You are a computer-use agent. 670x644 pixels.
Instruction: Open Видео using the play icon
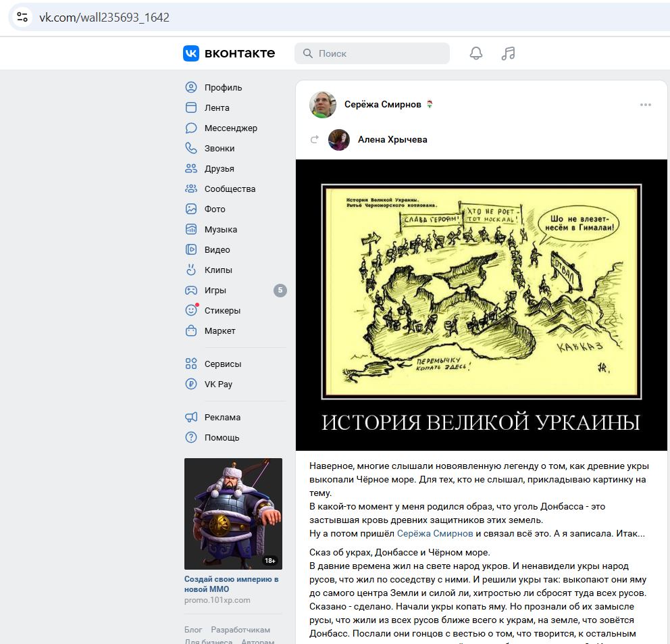pos(191,250)
